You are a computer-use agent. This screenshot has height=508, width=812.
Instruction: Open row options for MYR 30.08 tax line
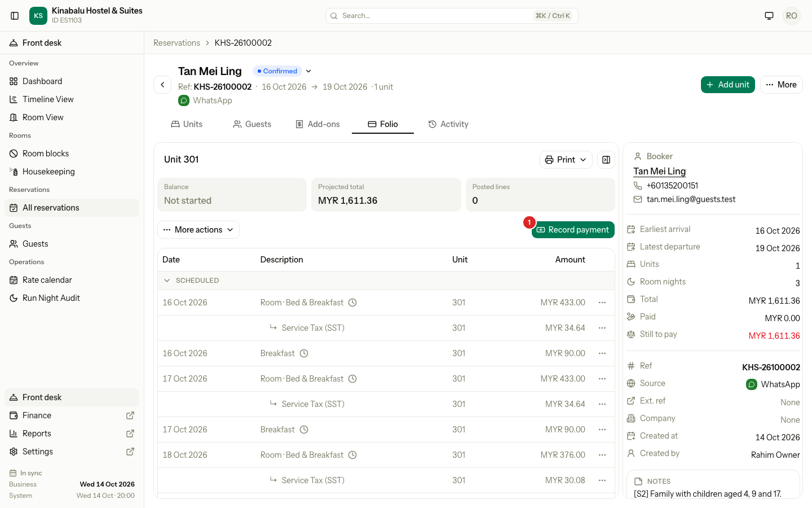(602, 480)
